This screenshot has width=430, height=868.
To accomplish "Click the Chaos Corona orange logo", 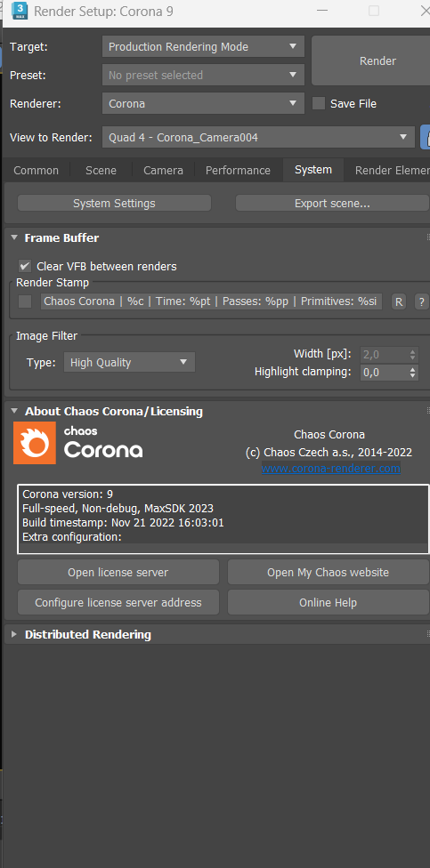I will coord(35,443).
